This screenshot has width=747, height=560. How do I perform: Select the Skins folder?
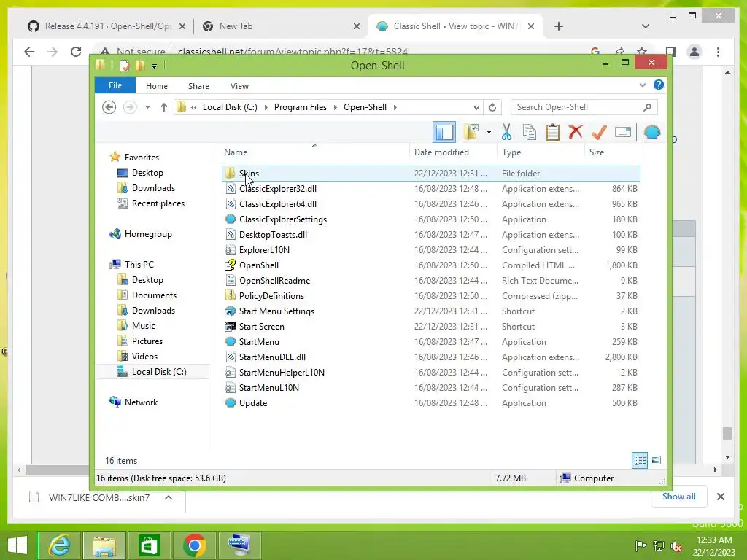[x=430, y=174]
